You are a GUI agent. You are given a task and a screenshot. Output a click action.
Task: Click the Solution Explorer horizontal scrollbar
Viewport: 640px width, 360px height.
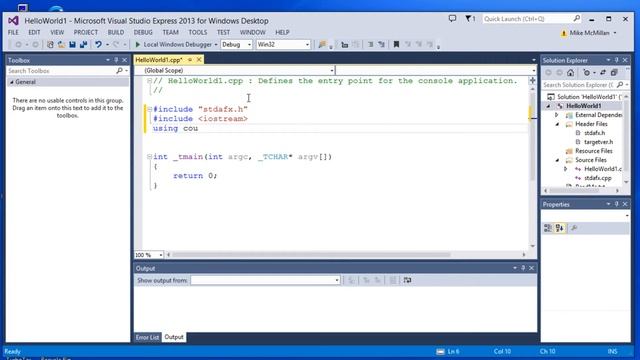pyautogui.click(x=573, y=191)
